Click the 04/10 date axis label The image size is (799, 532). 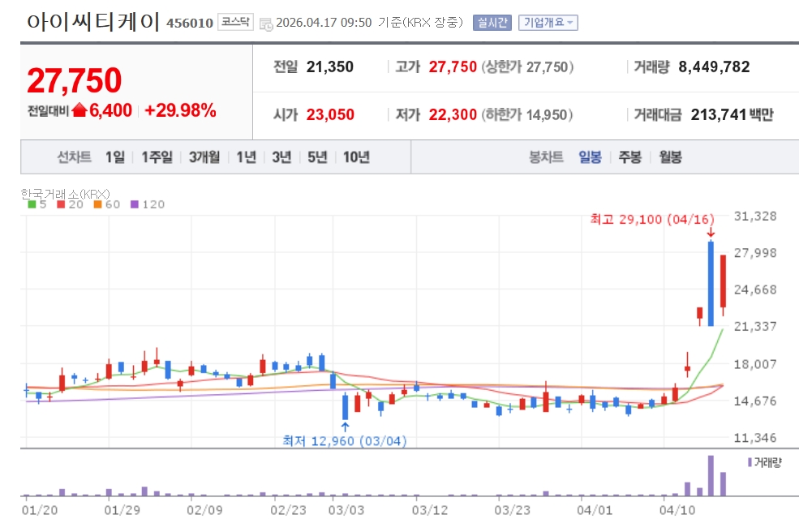click(x=677, y=510)
